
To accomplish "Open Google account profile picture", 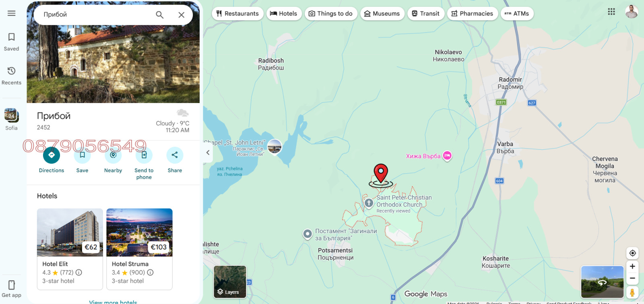I will tap(632, 12).
